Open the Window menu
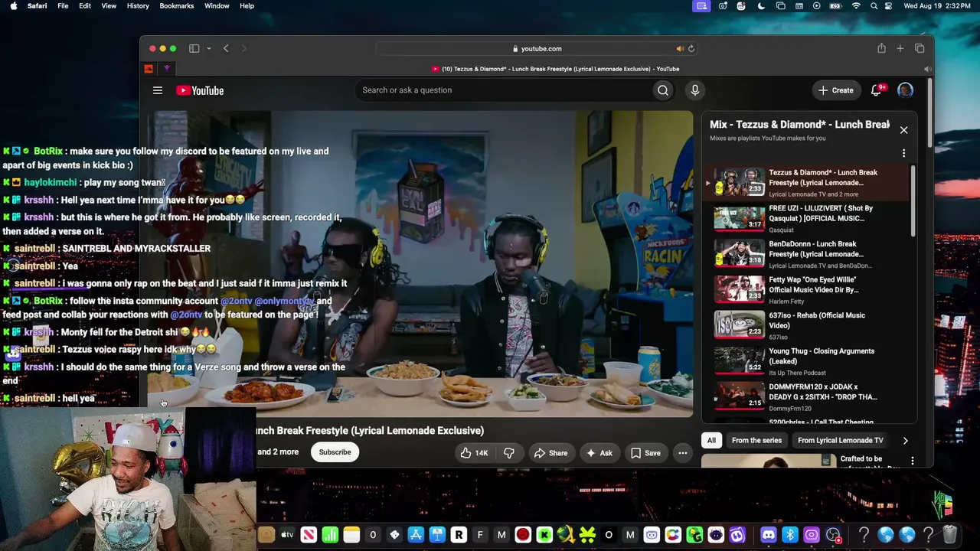This screenshot has height=551, width=980. 217,6
